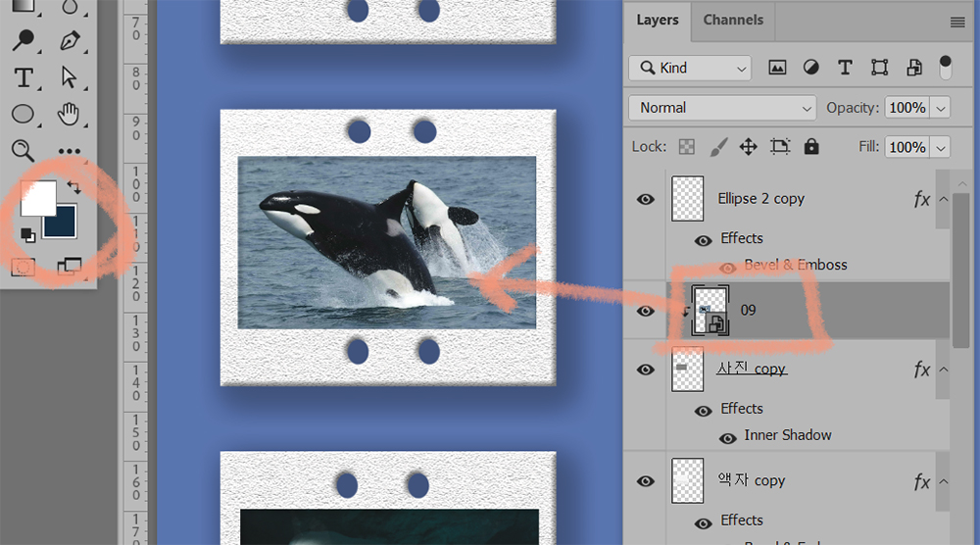This screenshot has width=980, height=545.
Task: Hide the 액자 copy layer
Action: coord(646,481)
